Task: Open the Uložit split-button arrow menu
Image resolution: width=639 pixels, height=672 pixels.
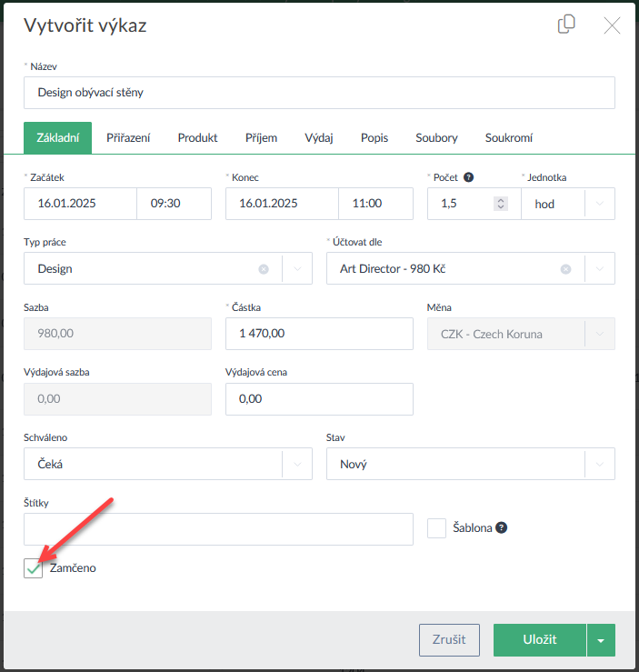Action: pos(601,639)
